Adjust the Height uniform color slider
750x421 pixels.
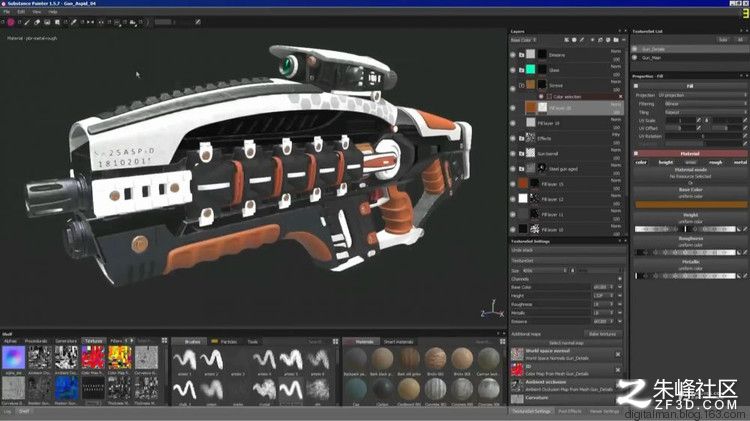pyautogui.click(x=685, y=229)
